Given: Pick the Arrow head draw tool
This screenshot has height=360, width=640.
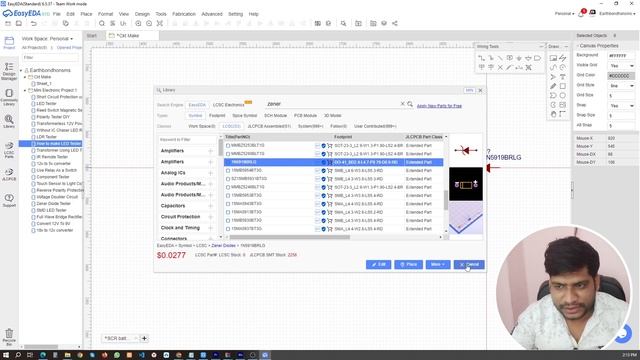Looking at the screenshot, I should [553, 77].
